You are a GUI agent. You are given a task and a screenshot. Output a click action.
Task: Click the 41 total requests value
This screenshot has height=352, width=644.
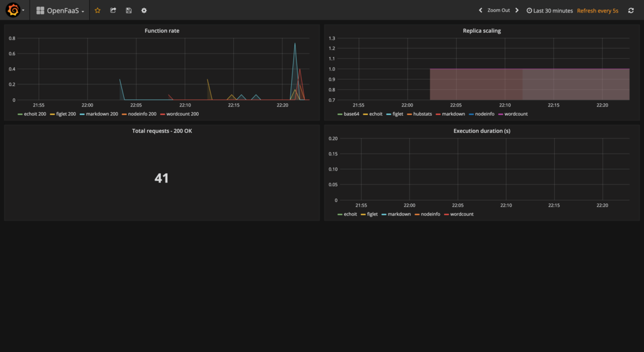162,178
